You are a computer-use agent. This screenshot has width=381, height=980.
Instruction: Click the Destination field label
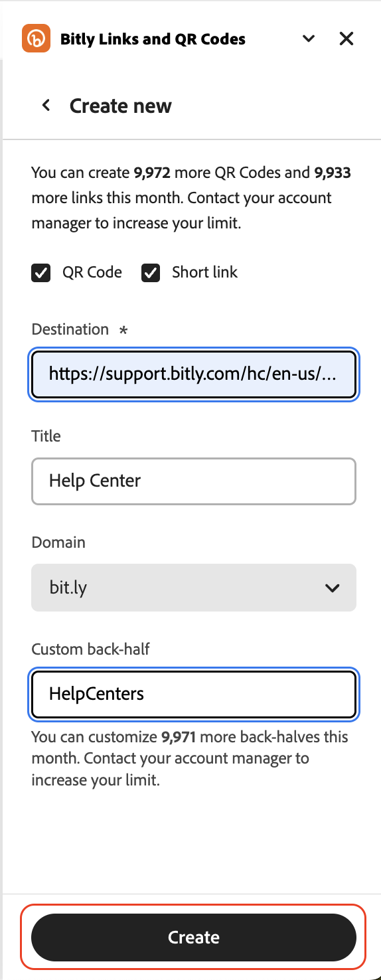click(x=70, y=329)
